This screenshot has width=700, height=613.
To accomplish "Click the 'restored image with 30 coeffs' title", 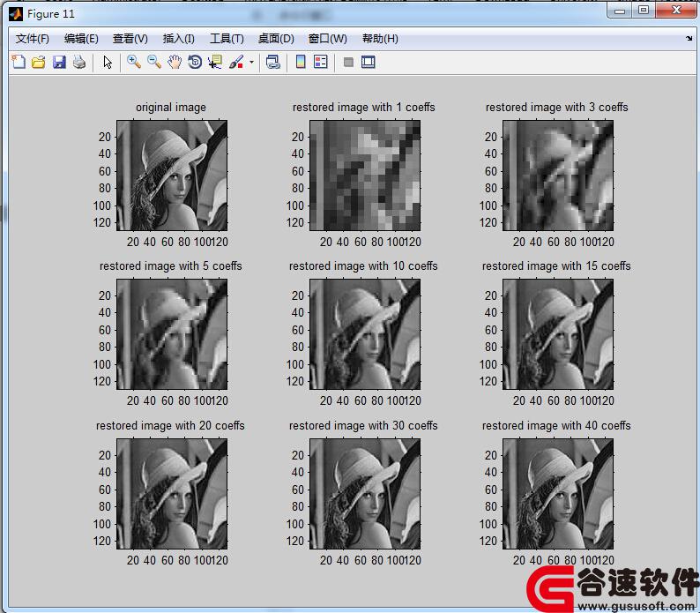I will pyautogui.click(x=363, y=425).
